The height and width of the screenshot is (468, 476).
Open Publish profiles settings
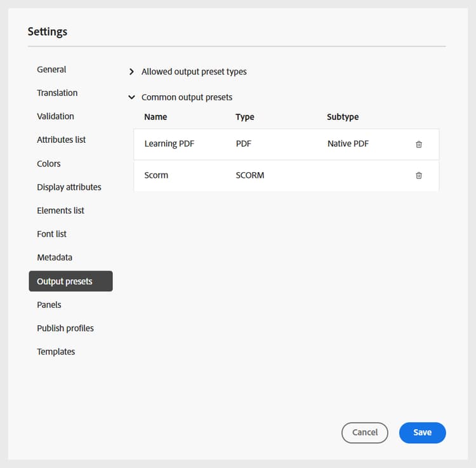tap(65, 328)
